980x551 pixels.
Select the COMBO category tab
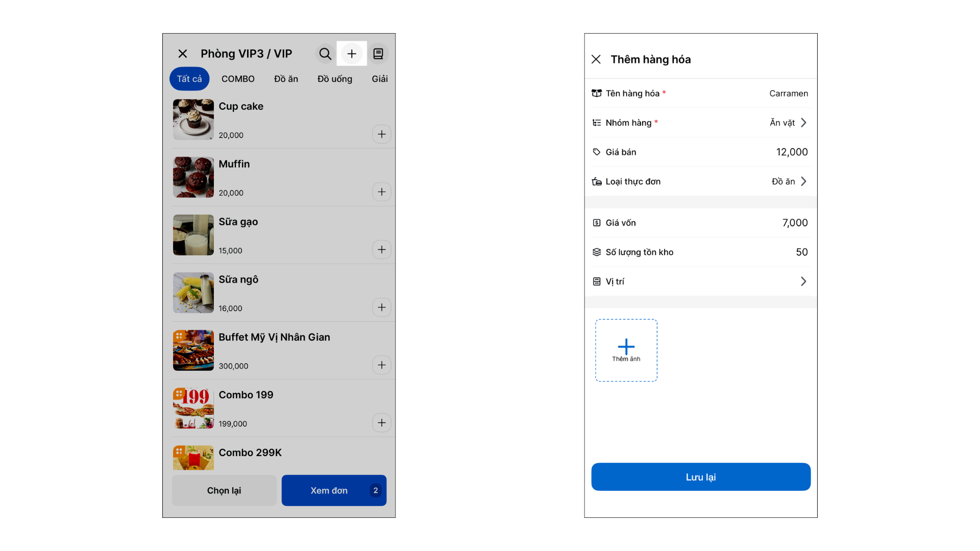(x=238, y=79)
